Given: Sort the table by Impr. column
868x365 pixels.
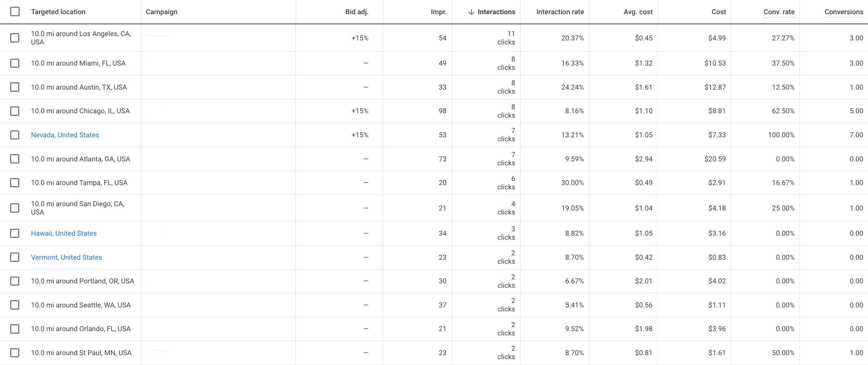Looking at the screenshot, I should (x=438, y=12).
